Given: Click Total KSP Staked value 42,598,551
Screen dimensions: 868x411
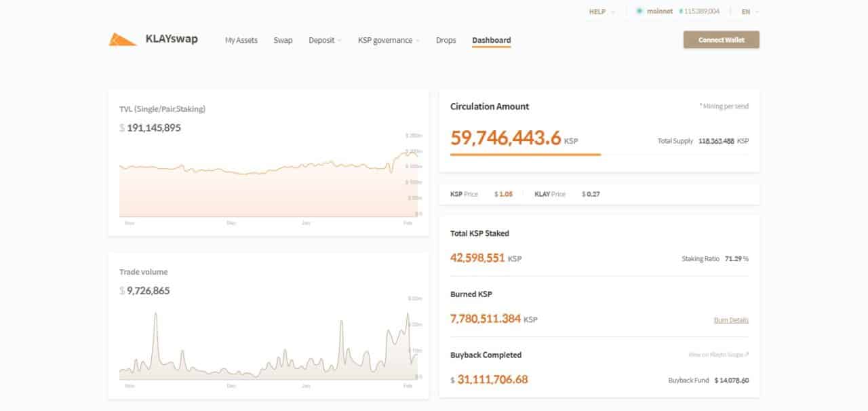Looking at the screenshot, I should pos(477,258).
